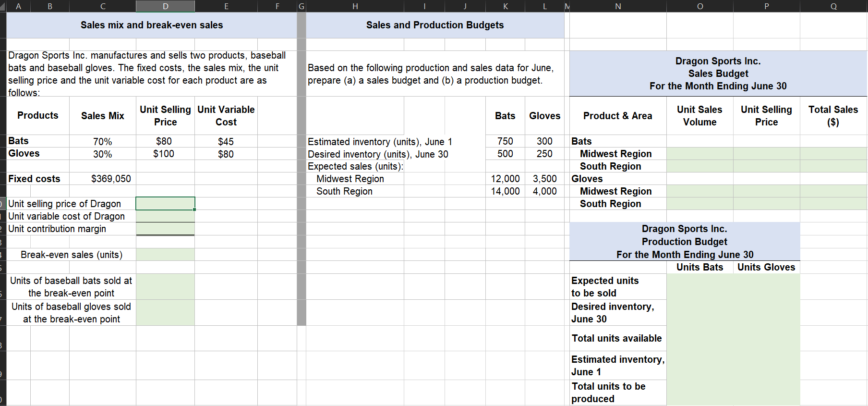Click the $45 unit variable cost cell
868x406 pixels.
[226, 141]
